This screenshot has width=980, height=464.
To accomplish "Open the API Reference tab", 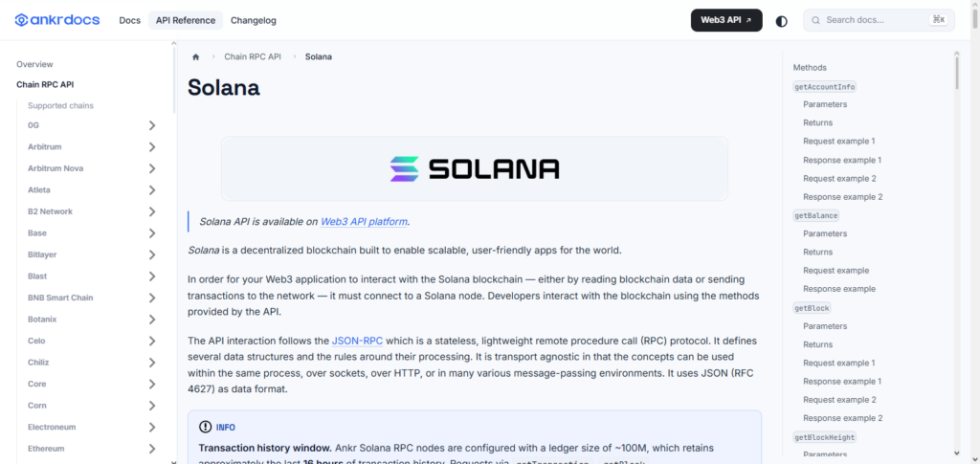I will pos(186,20).
